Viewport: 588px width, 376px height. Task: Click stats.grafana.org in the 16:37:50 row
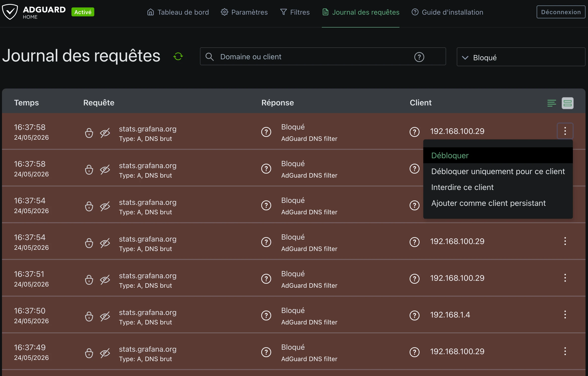click(148, 312)
